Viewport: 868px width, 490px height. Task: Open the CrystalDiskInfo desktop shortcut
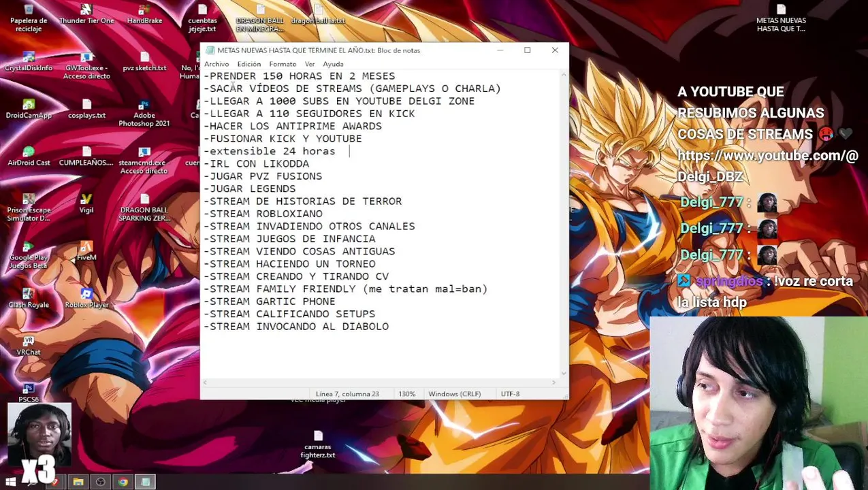pyautogui.click(x=29, y=62)
